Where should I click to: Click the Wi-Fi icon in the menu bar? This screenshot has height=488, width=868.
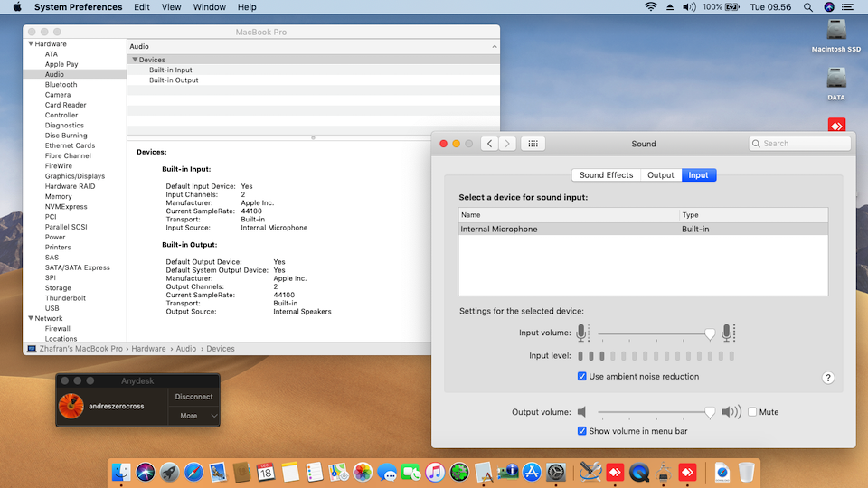click(650, 7)
